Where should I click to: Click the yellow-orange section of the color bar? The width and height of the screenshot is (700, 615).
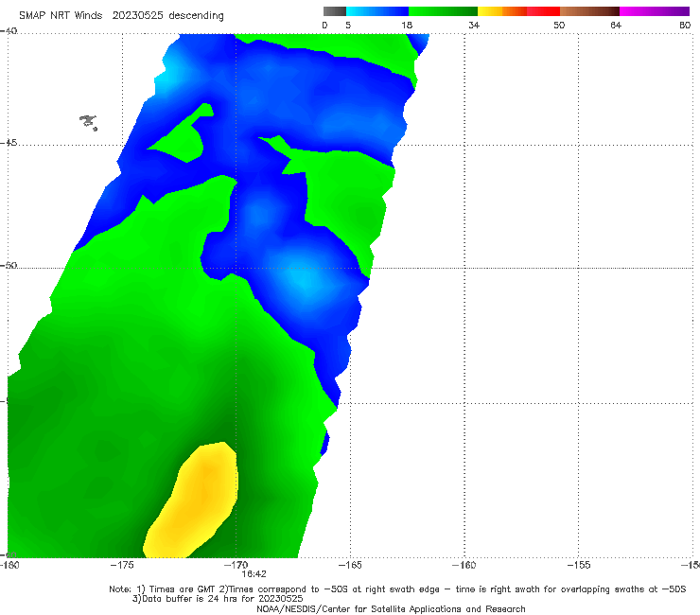pos(502,11)
